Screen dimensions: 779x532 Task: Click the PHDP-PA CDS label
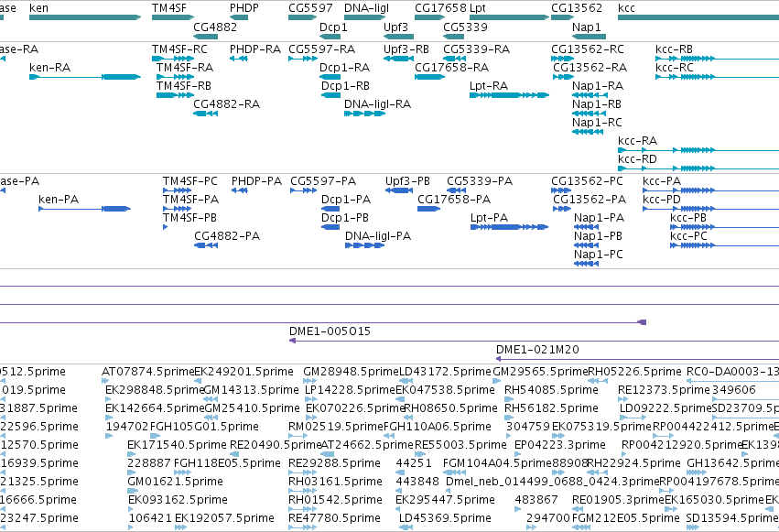[257, 181]
